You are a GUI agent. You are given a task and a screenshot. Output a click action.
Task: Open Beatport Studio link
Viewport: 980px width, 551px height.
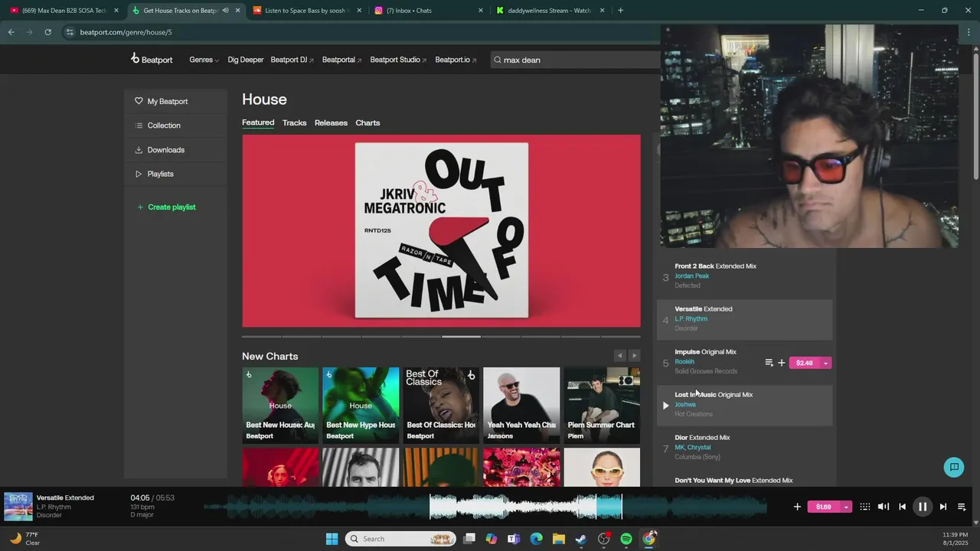[x=398, y=60]
